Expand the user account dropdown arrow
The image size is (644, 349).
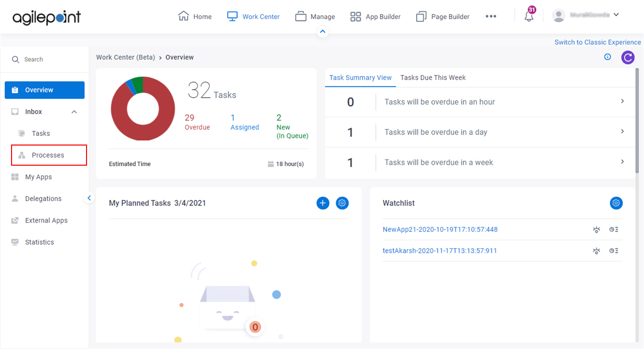pyautogui.click(x=616, y=15)
